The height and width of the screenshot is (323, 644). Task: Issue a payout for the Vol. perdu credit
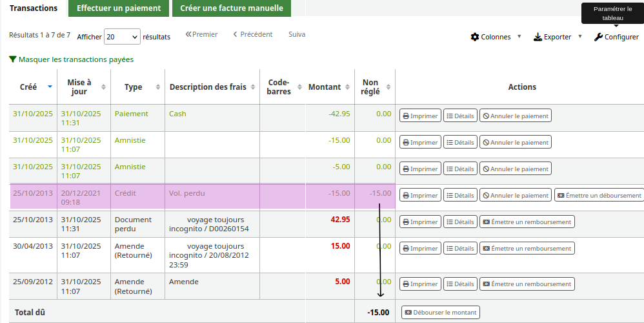[x=599, y=196]
